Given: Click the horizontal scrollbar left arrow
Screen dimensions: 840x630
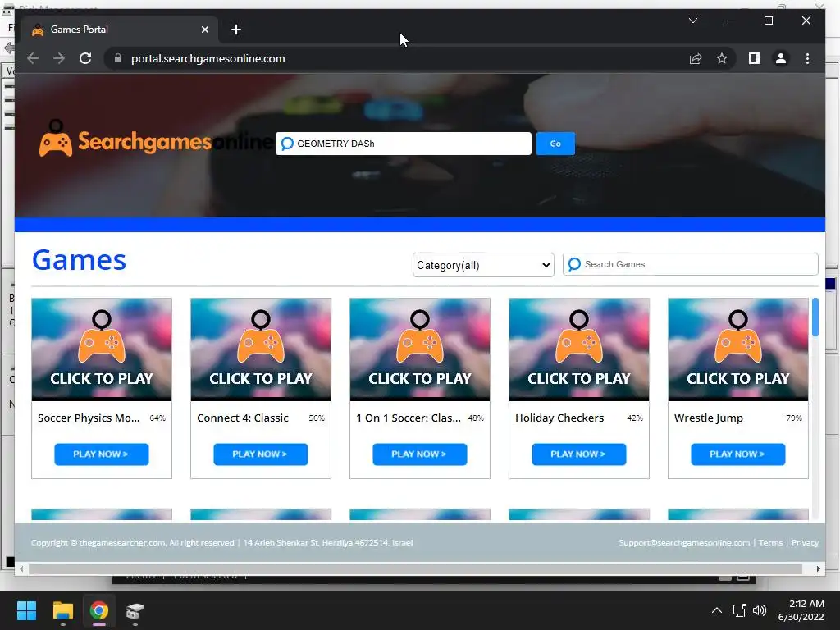Looking at the screenshot, I should (x=21, y=569).
